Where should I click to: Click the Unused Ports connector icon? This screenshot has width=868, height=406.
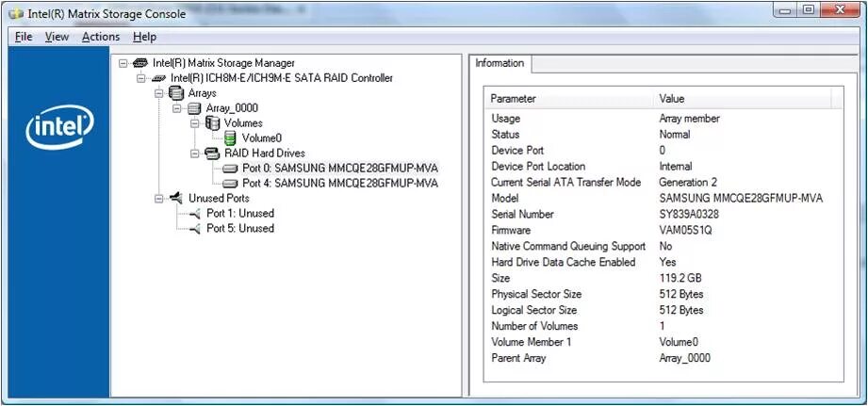[176, 198]
